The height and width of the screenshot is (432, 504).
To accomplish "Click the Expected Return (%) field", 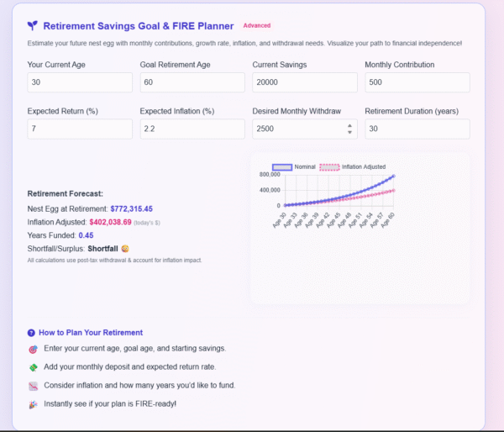I will pyautogui.click(x=79, y=129).
